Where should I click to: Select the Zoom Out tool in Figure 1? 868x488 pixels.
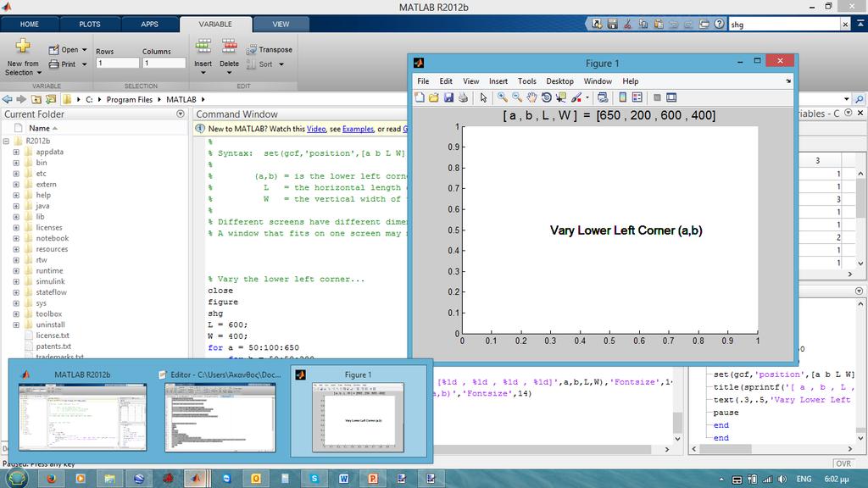pyautogui.click(x=516, y=97)
